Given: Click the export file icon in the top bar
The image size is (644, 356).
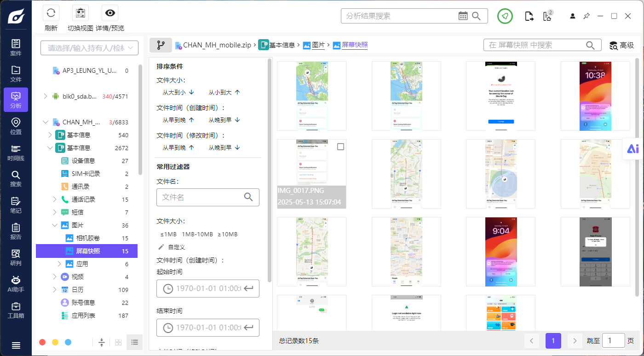Looking at the screenshot, I should (x=529, y=16).
